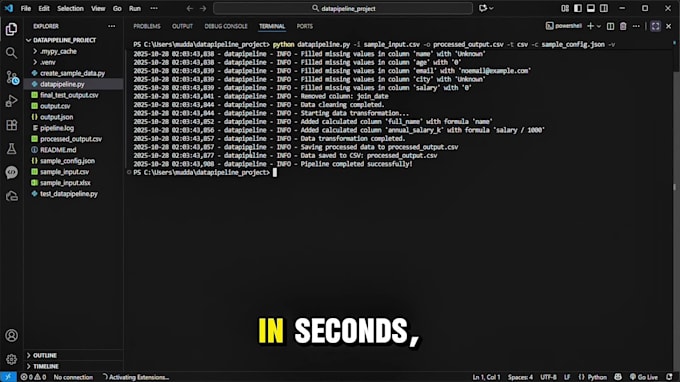Open Source Control view
The height and width of the screenshot is (382, 680).
[12, 77]
